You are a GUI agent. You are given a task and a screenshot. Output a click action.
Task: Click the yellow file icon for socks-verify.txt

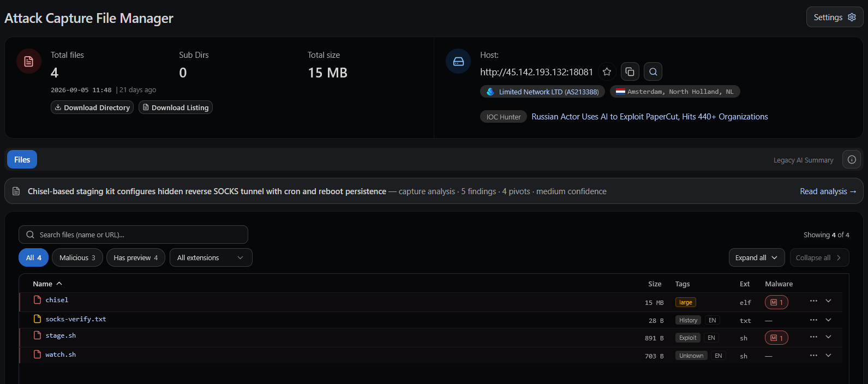click(37, 319)
